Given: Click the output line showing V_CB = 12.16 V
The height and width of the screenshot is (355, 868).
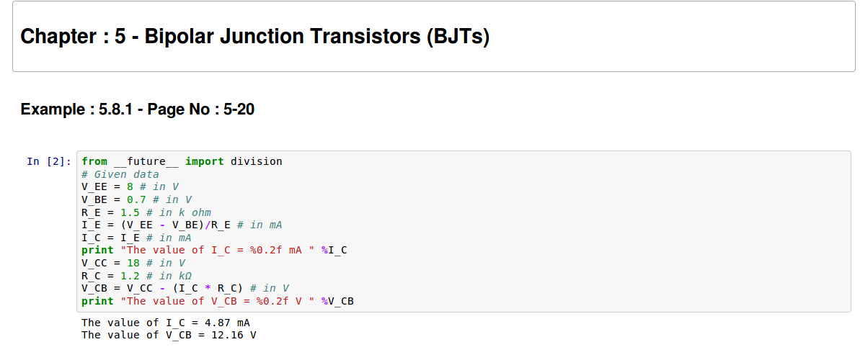Looking at the screenshot, I should click(168, 335).
